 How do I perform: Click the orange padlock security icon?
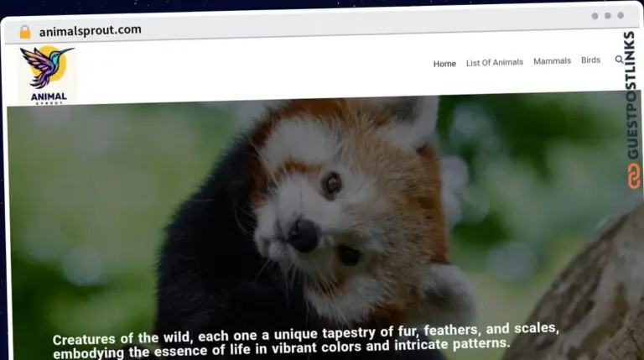(25, 32)
